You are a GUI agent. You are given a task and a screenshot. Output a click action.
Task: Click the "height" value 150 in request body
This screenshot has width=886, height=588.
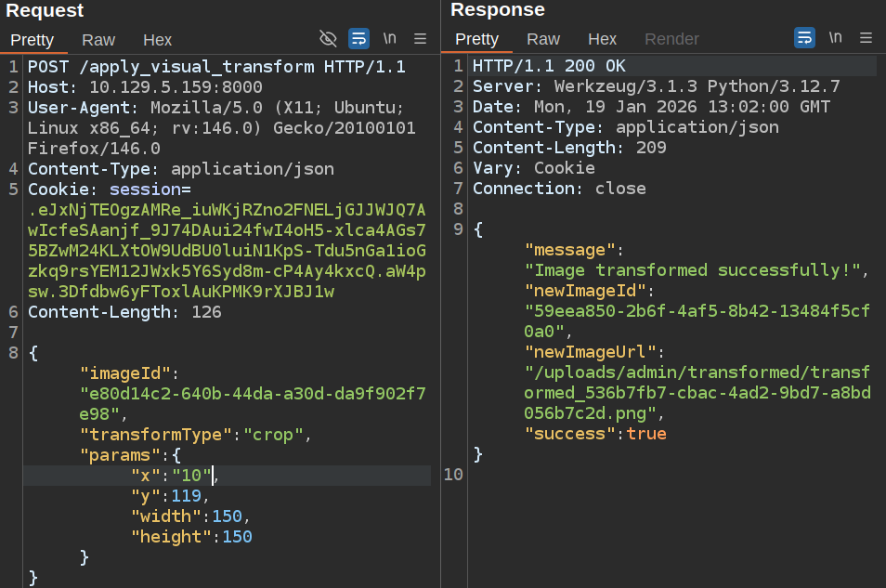pyautogui.click(x=237, y=537)
